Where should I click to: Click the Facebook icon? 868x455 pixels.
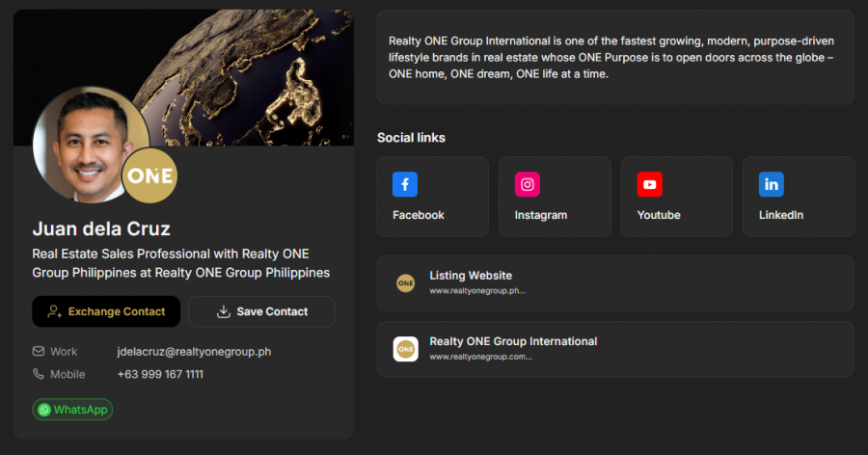click(405, 184)
